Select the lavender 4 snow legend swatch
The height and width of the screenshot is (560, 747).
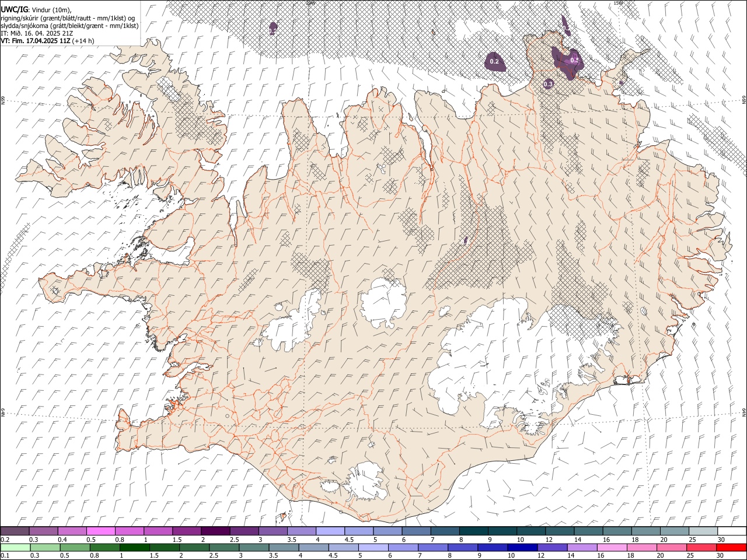click(x=330, y=531)
